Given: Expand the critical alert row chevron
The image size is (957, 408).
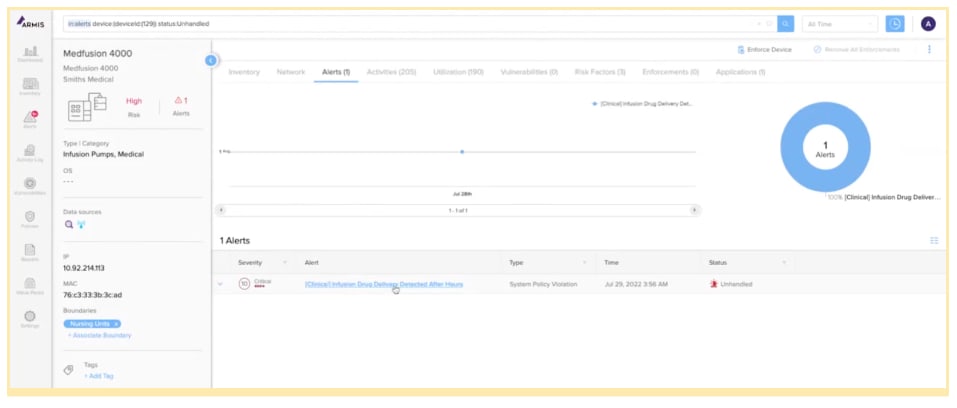Looking at the screenshot, I should click(x=220, y=284).
